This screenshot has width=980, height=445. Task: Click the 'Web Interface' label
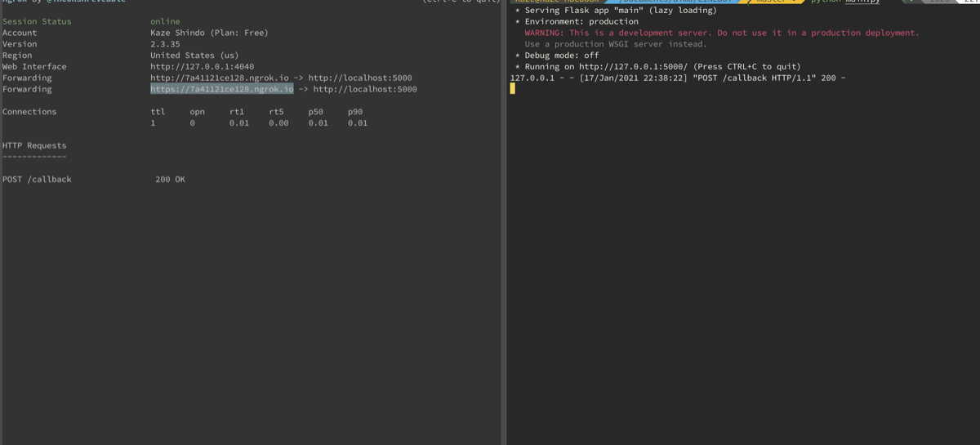(34, 67)
